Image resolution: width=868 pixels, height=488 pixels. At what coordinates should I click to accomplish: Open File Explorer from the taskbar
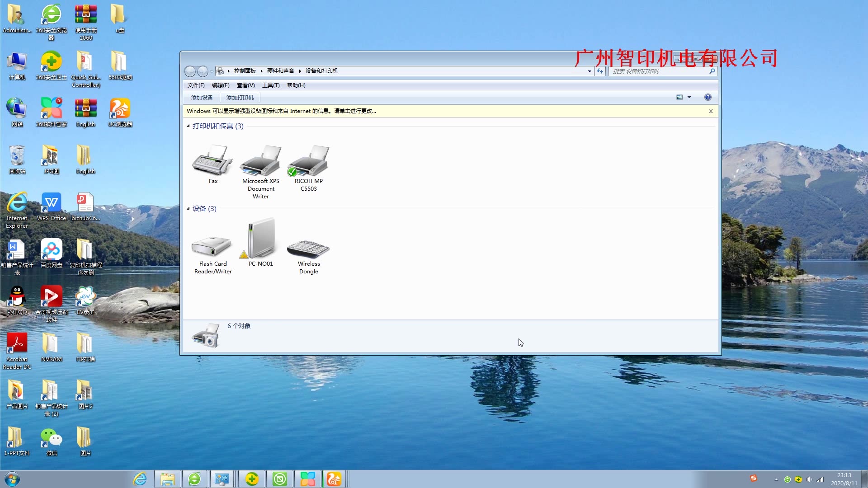click(167, 479)
